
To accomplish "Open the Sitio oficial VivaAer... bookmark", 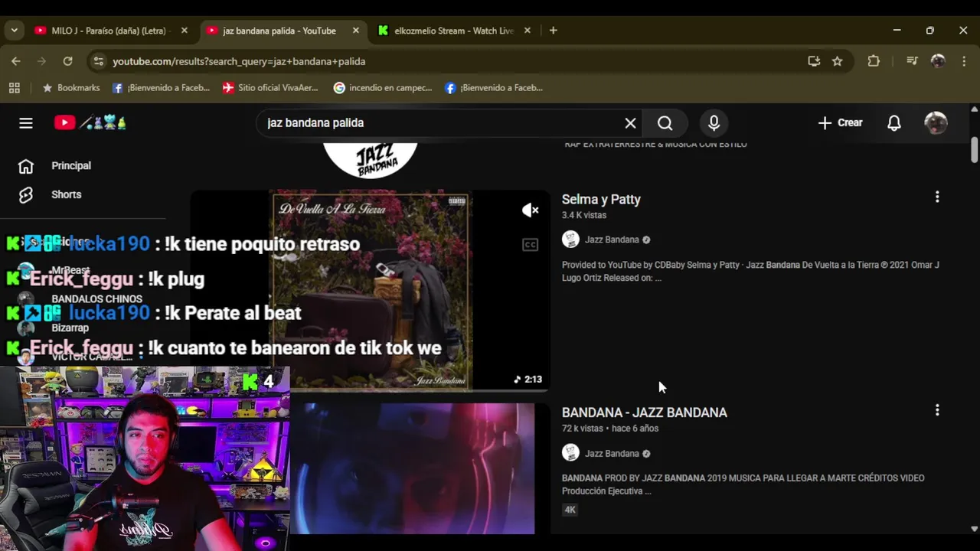I will (x=270, y=88).
